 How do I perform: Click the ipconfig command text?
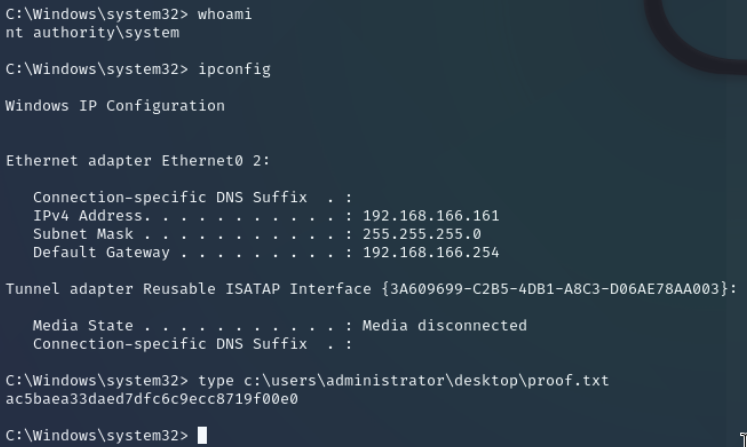tap(234, 69)
